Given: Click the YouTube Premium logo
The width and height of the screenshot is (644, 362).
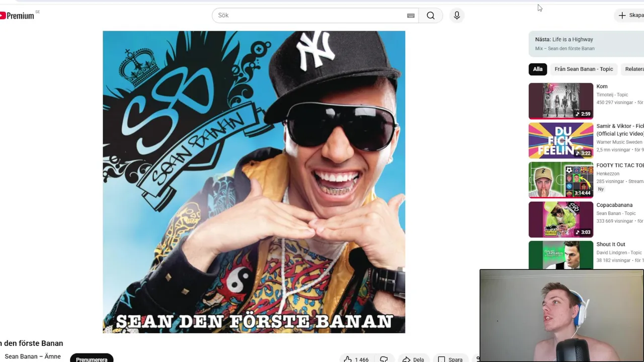Looking at the screenshot, I should (x=17, y=16).
